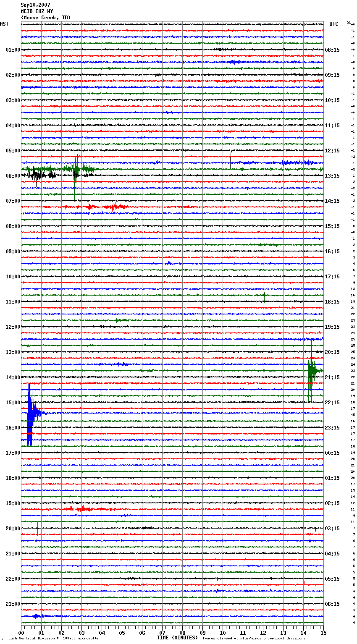Click the 12:00 MST time label
357x644 pixels.
[13, 327]
